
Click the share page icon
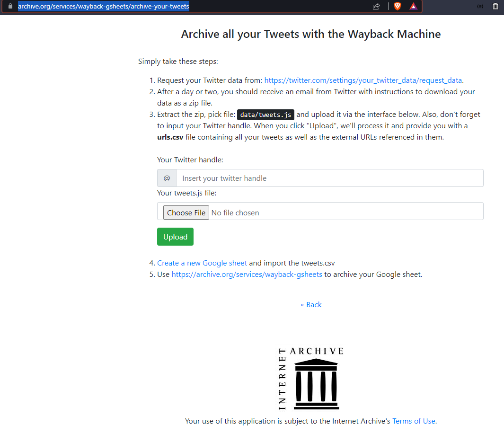[x=376, y=7]
